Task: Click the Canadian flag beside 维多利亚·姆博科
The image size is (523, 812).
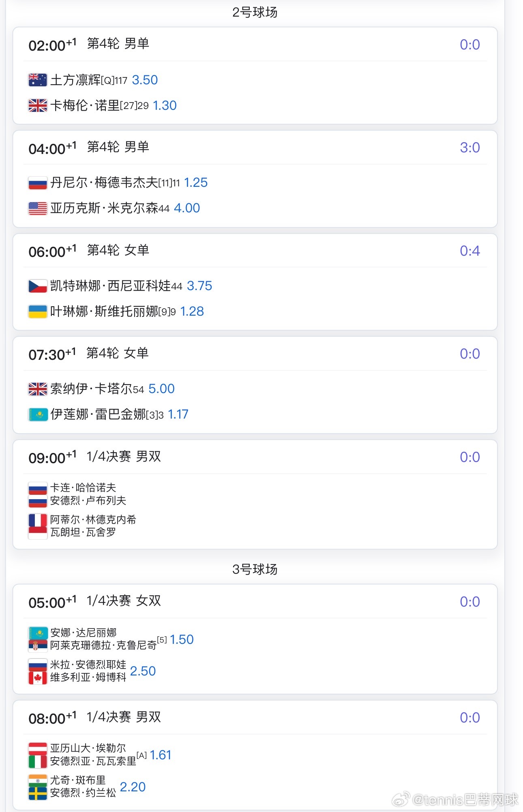Action: click(38, 678)
